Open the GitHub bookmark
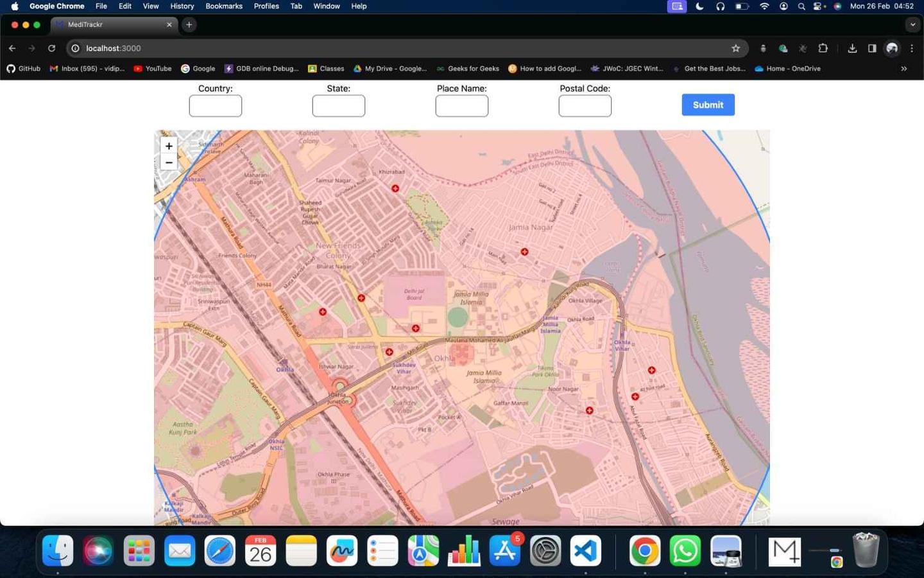 [x=23, y=68]
